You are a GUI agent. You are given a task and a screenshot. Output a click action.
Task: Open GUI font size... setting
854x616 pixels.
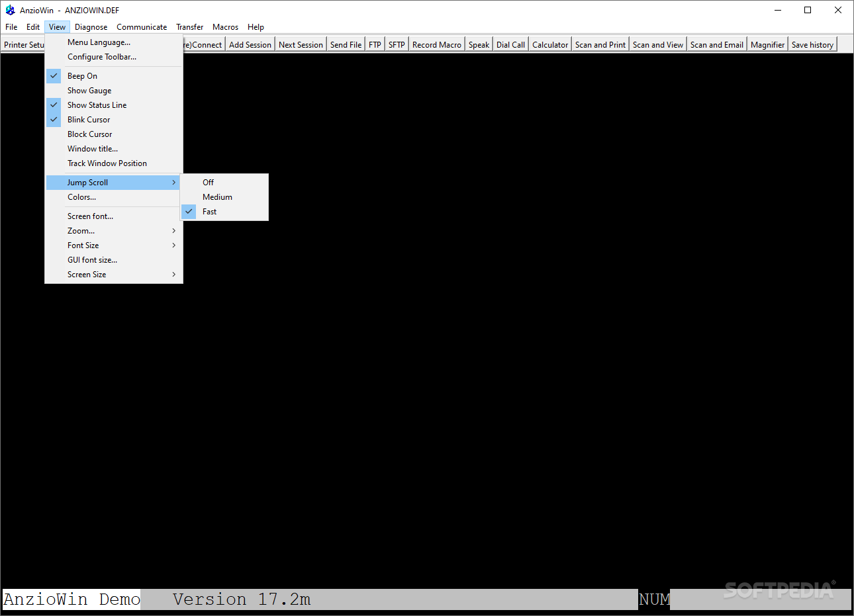(x=114, y=260)
